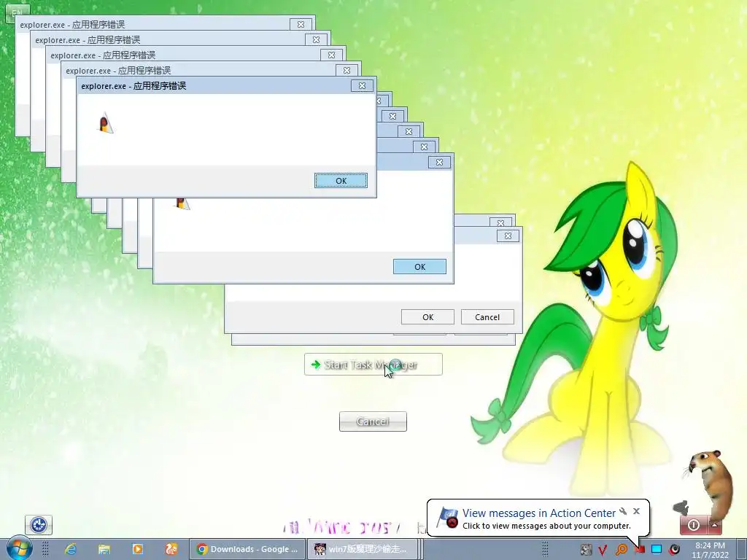Viewport: 747px width, 560px height.
Task: Click the flag icon in the Action Center balloon
Action: [x=447, y=518]
